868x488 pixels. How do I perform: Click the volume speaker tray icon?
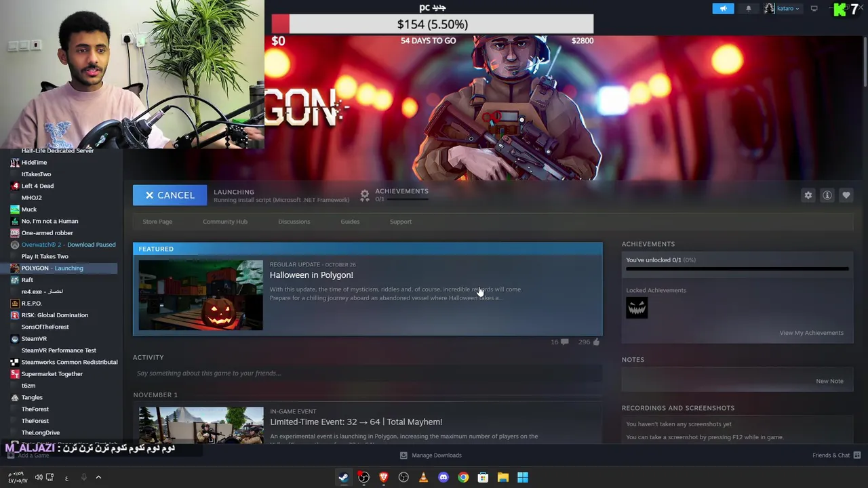tap(39, 478)
